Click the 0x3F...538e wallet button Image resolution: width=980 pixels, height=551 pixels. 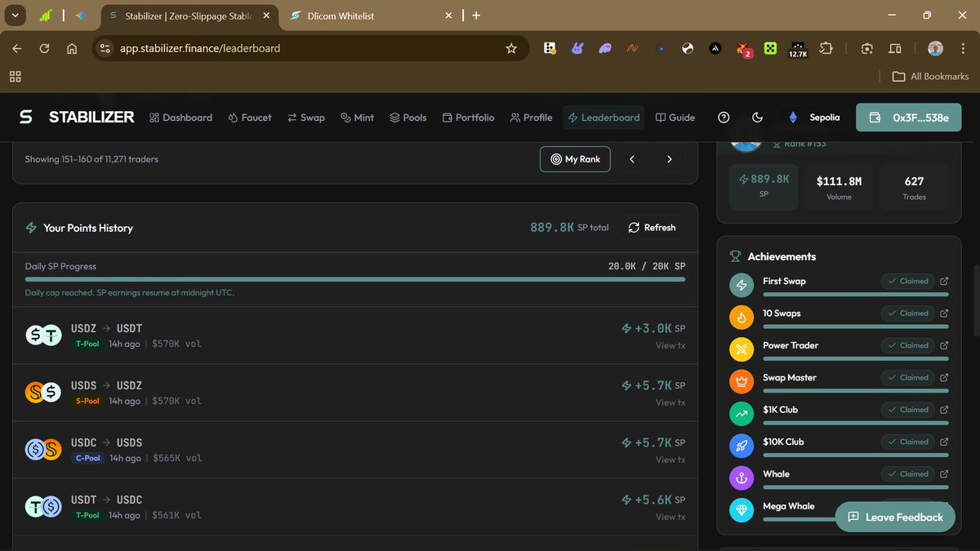(x=909, y=118)
